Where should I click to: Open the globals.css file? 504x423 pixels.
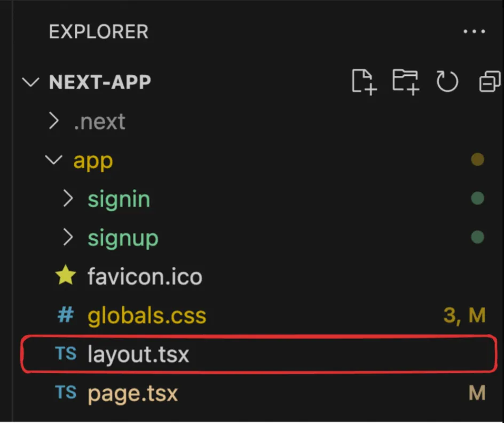coord(147,316)
